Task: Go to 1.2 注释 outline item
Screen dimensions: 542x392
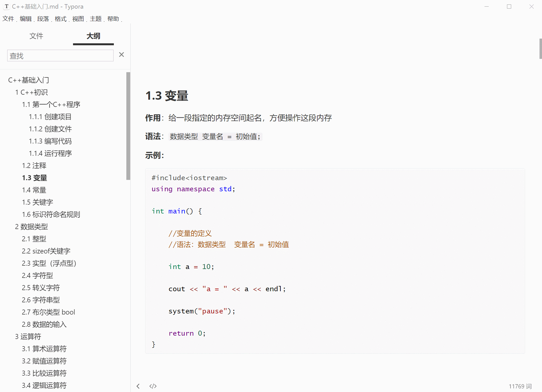Action: point(34,165)
